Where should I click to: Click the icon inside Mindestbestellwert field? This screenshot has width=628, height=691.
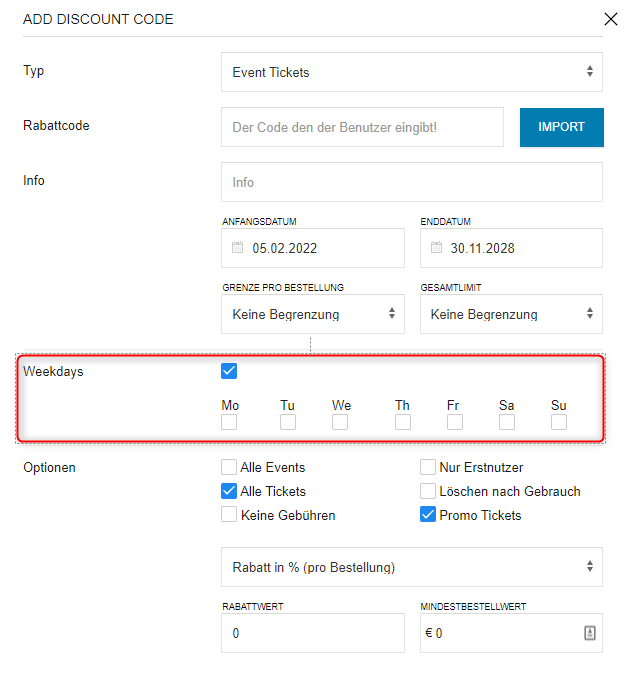pyautogui.click(x=589, y=633)
